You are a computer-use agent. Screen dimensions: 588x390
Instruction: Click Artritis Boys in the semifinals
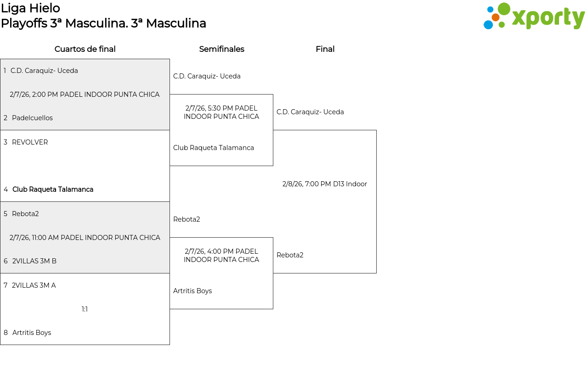(x=192, y=291)
